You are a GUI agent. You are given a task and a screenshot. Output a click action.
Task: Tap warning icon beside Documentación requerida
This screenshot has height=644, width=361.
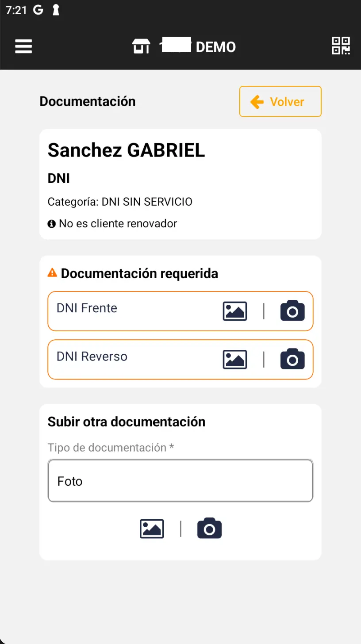[52, 273]
